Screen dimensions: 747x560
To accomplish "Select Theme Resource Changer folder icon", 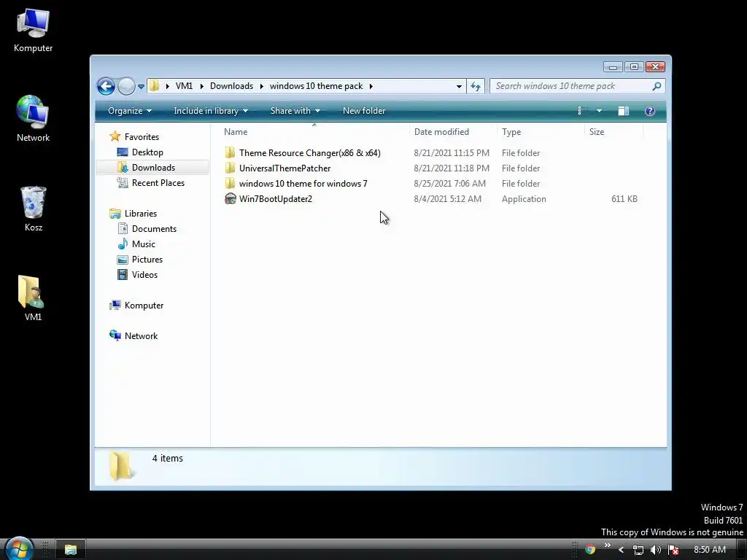I will (230, 152).
